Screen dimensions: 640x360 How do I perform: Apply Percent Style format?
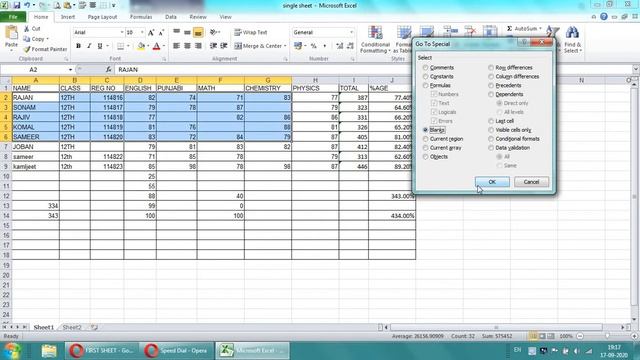point(313,46)
